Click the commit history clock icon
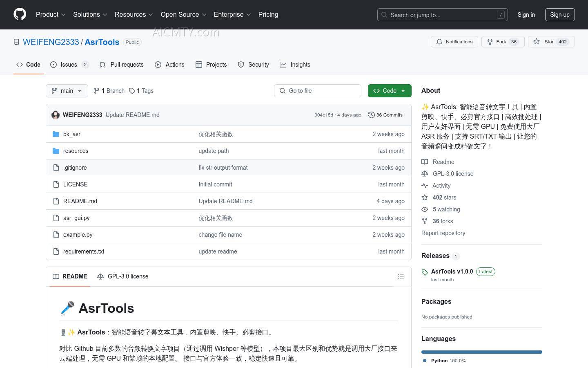This screenshot has height=368, width=588. coord(371,115)
